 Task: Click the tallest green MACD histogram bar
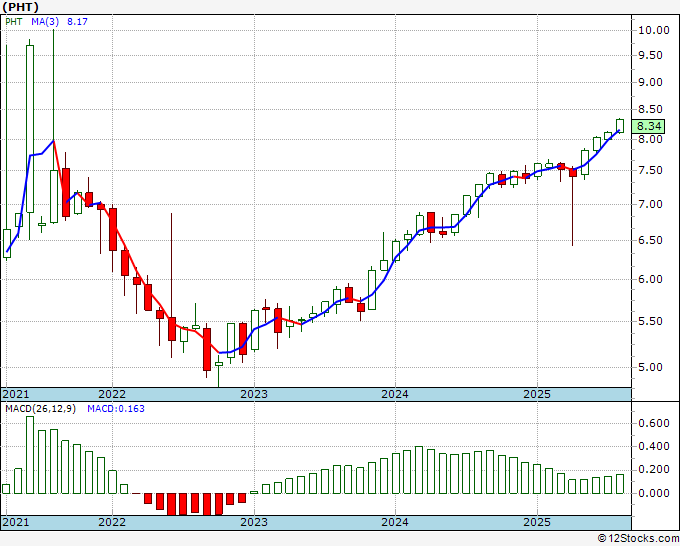tap(30, 455)
